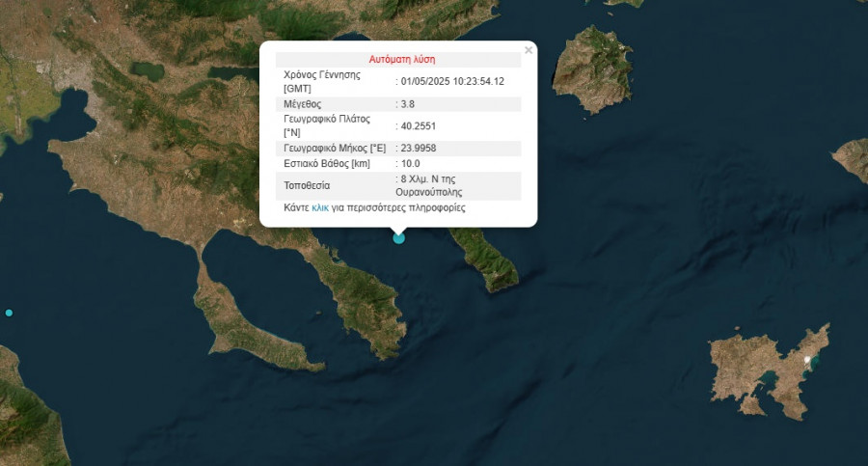Click the 'Μέγεθος' row label
868x466 pixels.
click(x=302, y=104)
